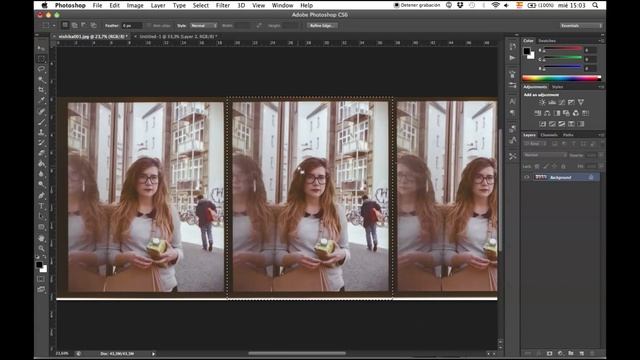The height and width of the screenshot is (360, 640).
Task: Enable Add to selection mode
Action: (74, 25)
